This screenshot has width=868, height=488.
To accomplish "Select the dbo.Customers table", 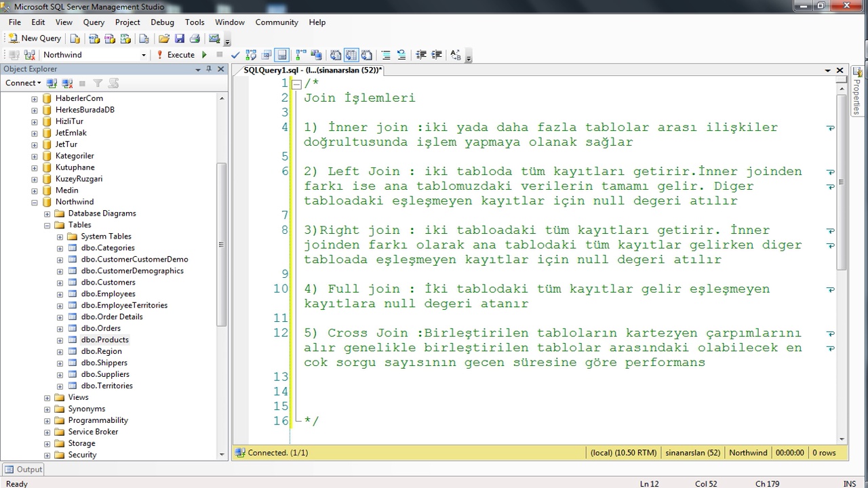I will pyautogui.click(x=108, y=283).
